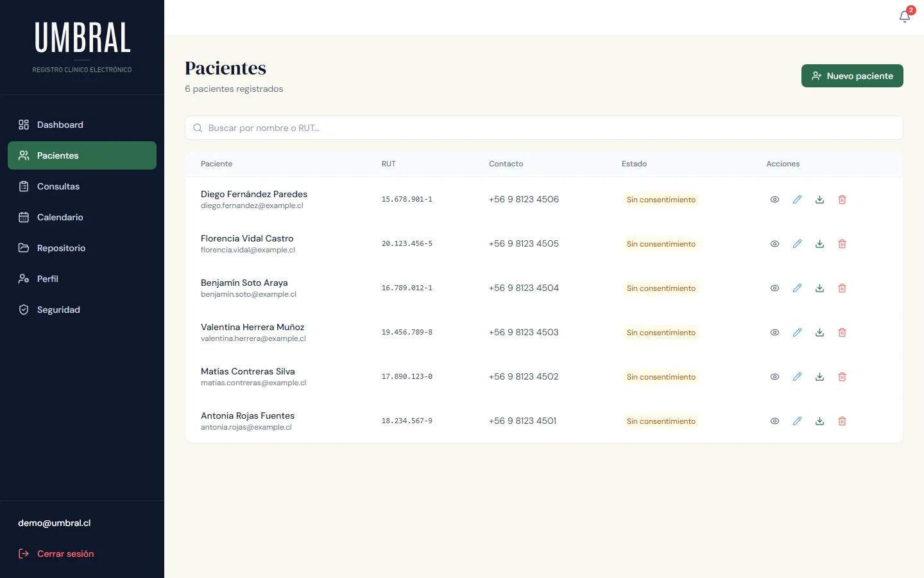Delete patient Diego Fernández Paredes
This screenshot has height=578, width=924.
[842, 200]
